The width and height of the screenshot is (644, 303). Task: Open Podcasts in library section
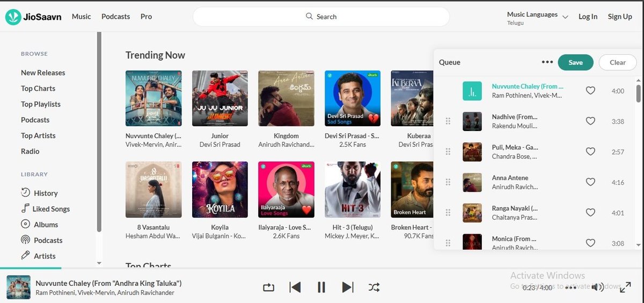41,240
